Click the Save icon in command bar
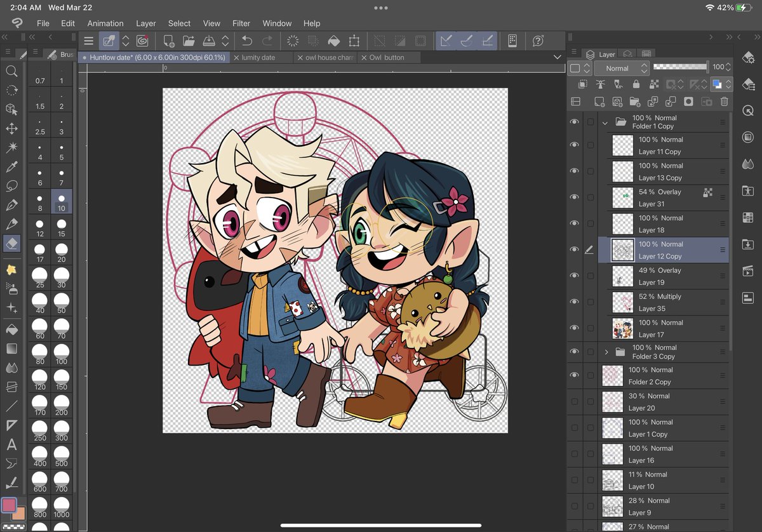 tap(209, 41)
